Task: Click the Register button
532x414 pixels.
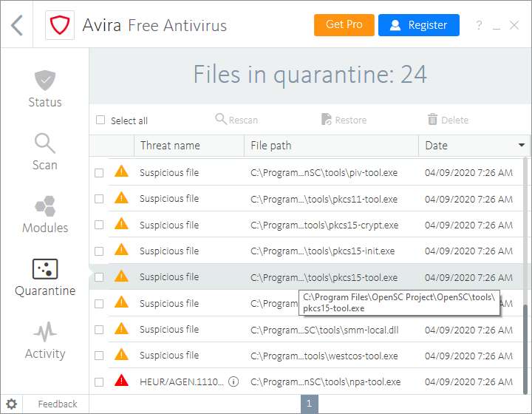Action: (419, 25)
